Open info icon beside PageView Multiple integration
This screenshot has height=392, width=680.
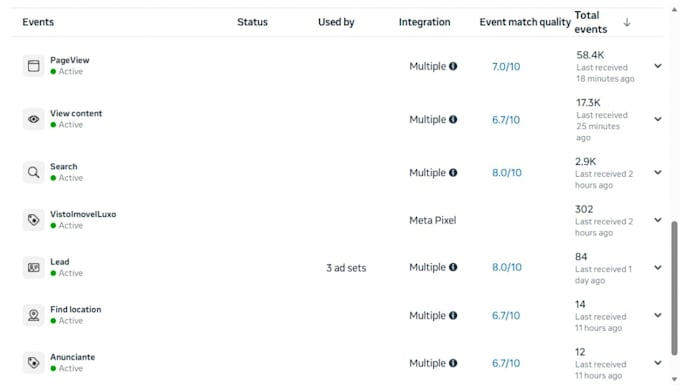click(453, 66)
